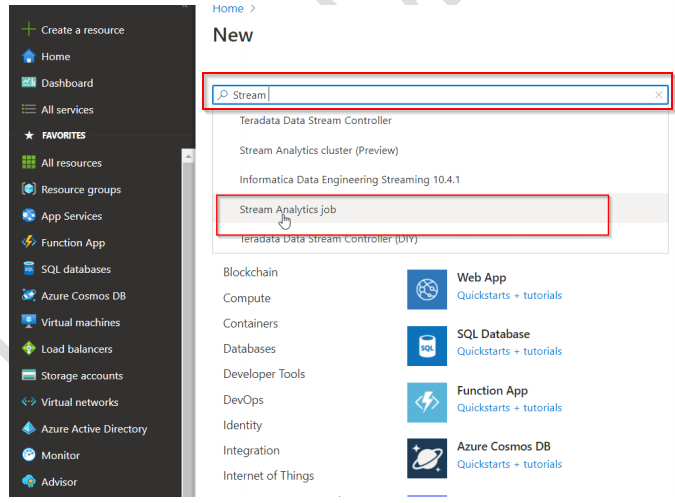Click the Azure Cosmos DB sidebar icon
The height and width of the screenshot is (503, 675).
click(29, 296)
